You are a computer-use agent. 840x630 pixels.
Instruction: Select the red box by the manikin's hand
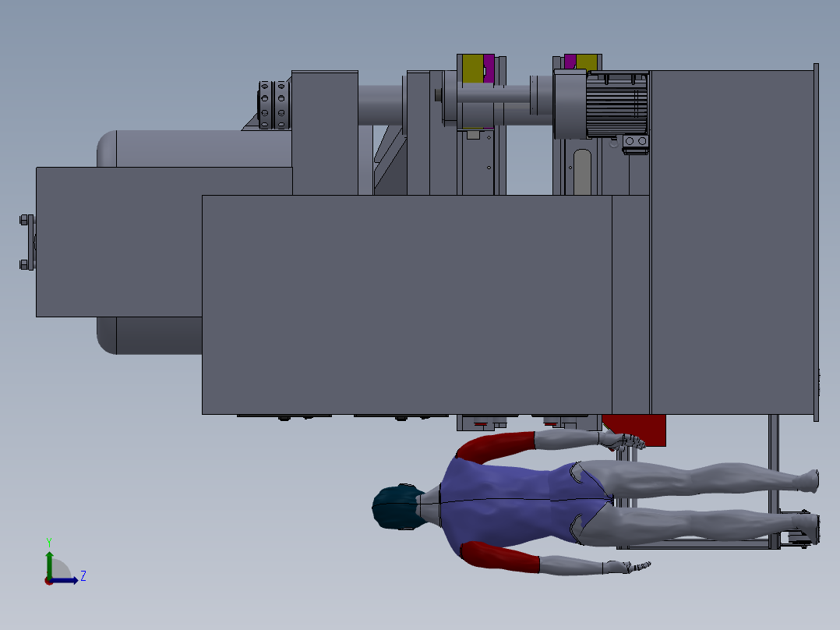point(643,430)
